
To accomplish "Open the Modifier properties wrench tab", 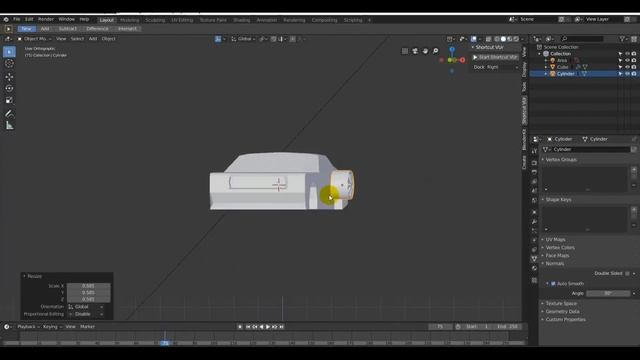I will pos(534,222).
